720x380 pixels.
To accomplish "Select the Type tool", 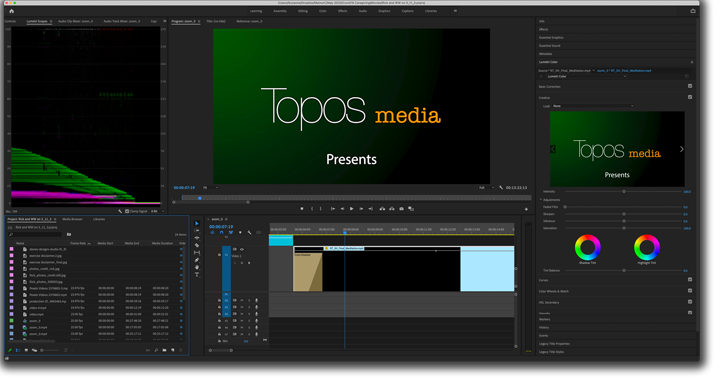I will [x=197, y=275].
